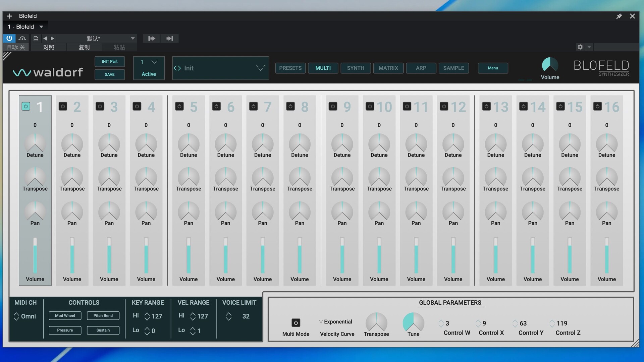Click the automation read/write headphone icon
Viewport: 644px width, 362px height.
coord(22,38)
